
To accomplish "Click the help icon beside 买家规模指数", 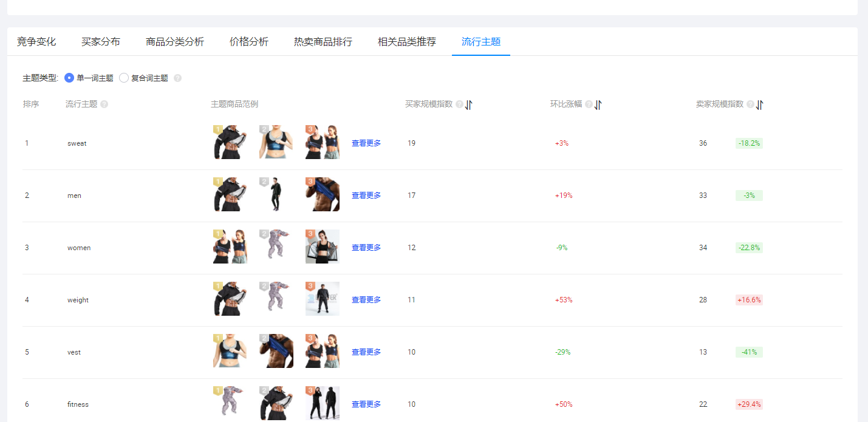I will [x=459, y=104].
